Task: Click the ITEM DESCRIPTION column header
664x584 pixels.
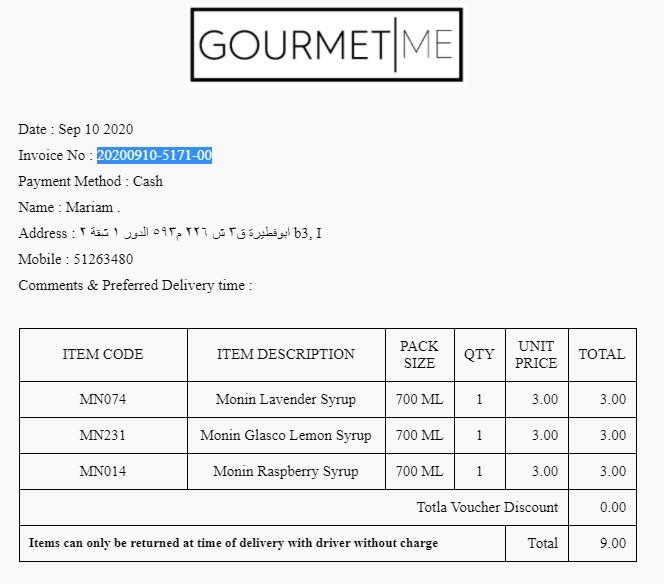Action: click(286, 354)
